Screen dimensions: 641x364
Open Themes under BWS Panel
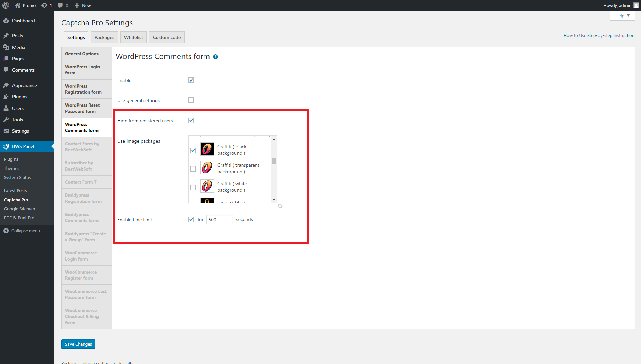[11, 168]
